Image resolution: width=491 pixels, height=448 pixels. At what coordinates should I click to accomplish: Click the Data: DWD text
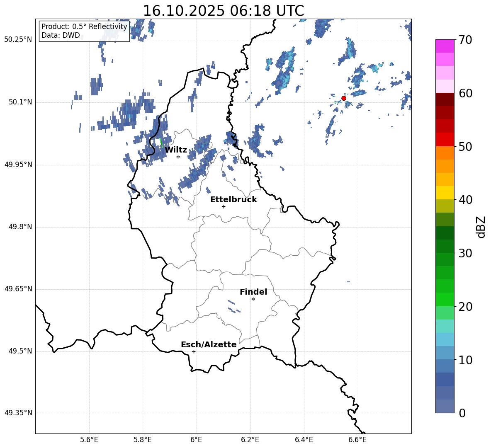(61, 35)
